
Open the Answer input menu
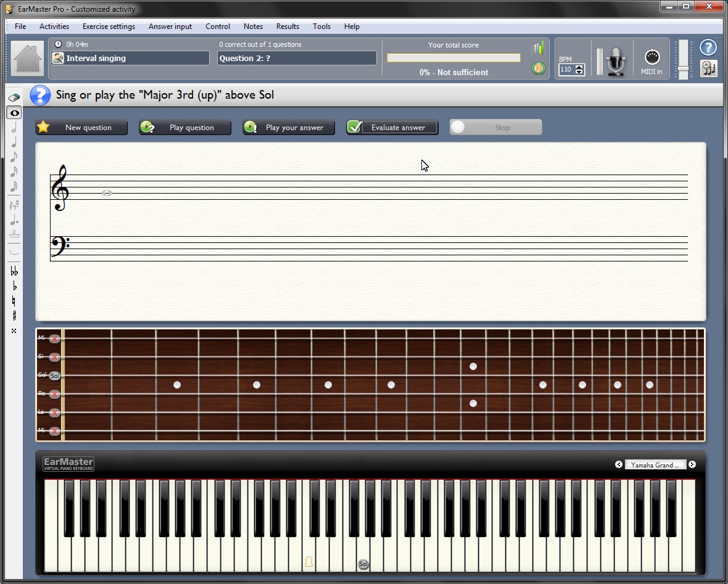(170, 27)
